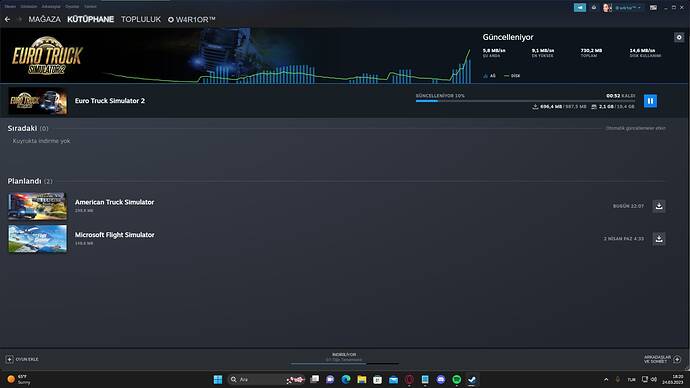Toggle the network (AĞ) graph legend

pos(489,76)
